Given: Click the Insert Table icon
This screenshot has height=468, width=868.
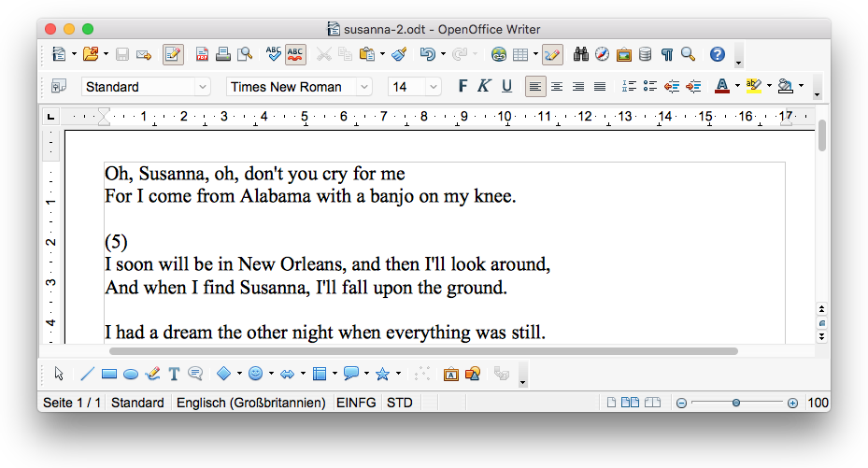Looking at the screenshot, I should 520,54.
